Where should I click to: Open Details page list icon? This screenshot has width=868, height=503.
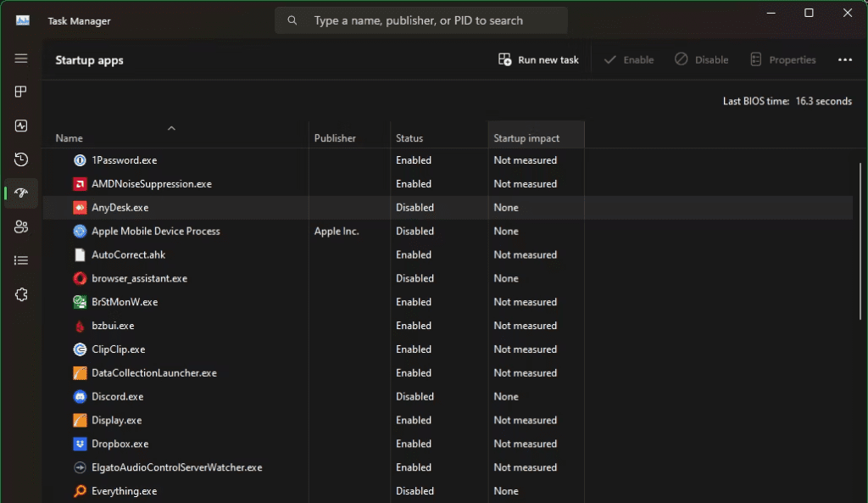coord(21,260)
